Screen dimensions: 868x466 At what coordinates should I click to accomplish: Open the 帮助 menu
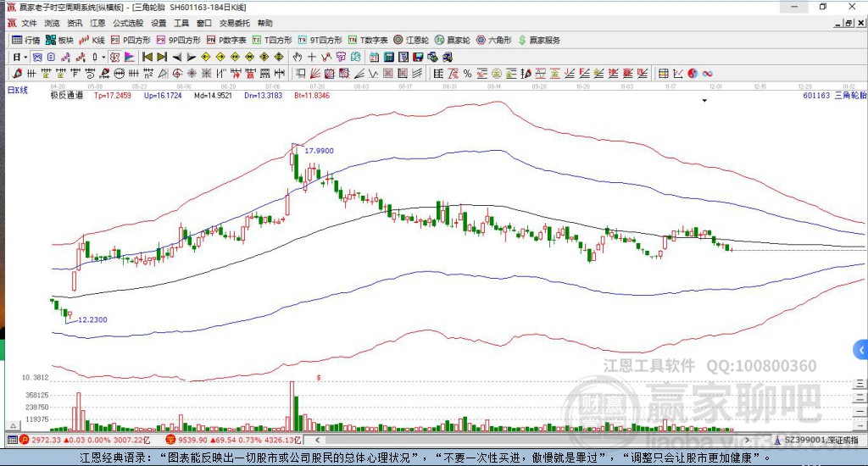point(264,23)
